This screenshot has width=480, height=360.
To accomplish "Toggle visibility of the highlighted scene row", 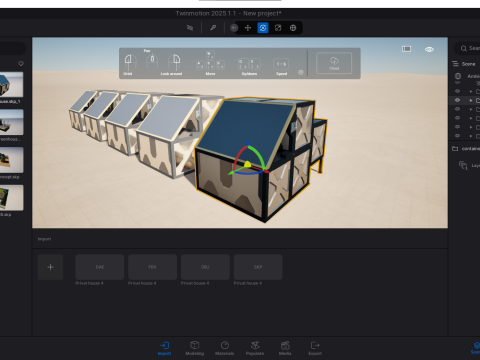I will (x=457, y=100).
